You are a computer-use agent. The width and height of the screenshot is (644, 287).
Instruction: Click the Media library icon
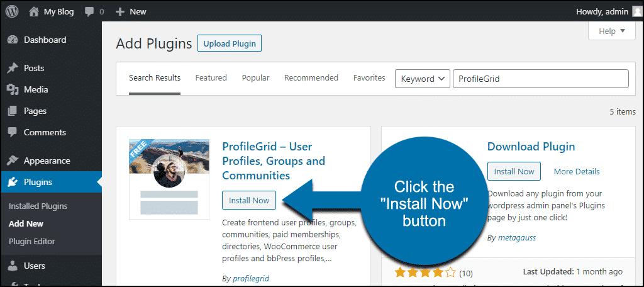coord(13,89)
